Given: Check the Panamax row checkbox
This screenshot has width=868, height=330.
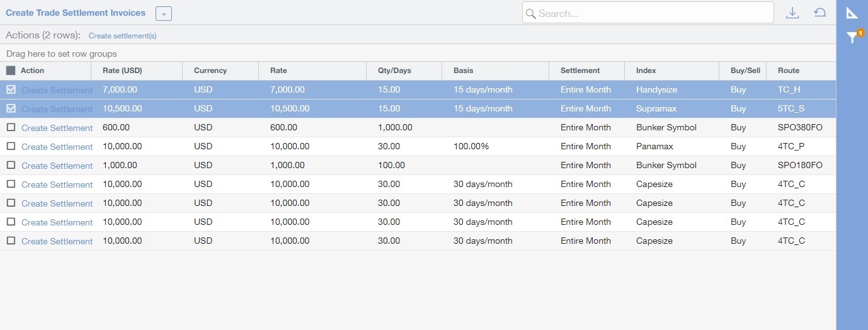Looking at the screenshot, I should pos(11,147).
